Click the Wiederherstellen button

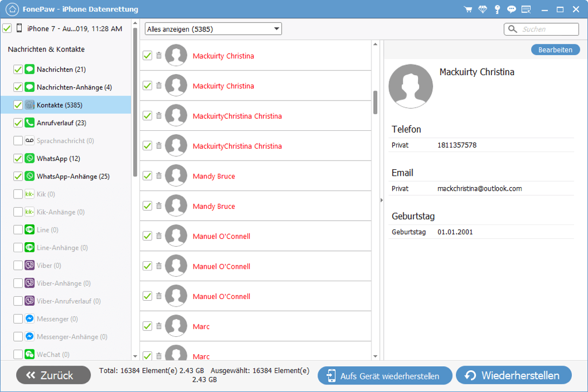click(x=513, y=375)
